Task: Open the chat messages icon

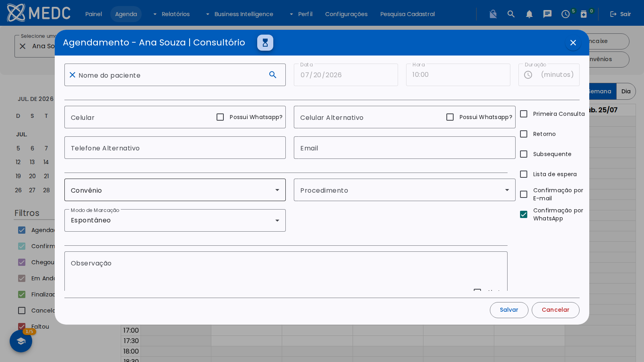Action: (x=547, y=14)
